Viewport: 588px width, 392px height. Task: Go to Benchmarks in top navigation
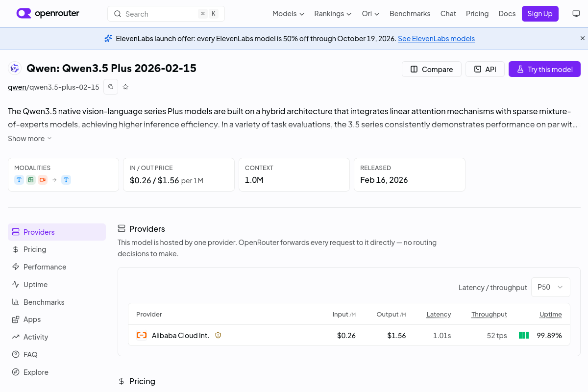(410, 14)
